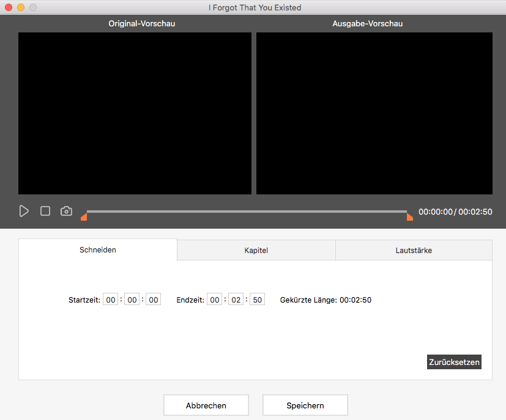Focus the Startzeit minutes field

[x=132, y=300]
